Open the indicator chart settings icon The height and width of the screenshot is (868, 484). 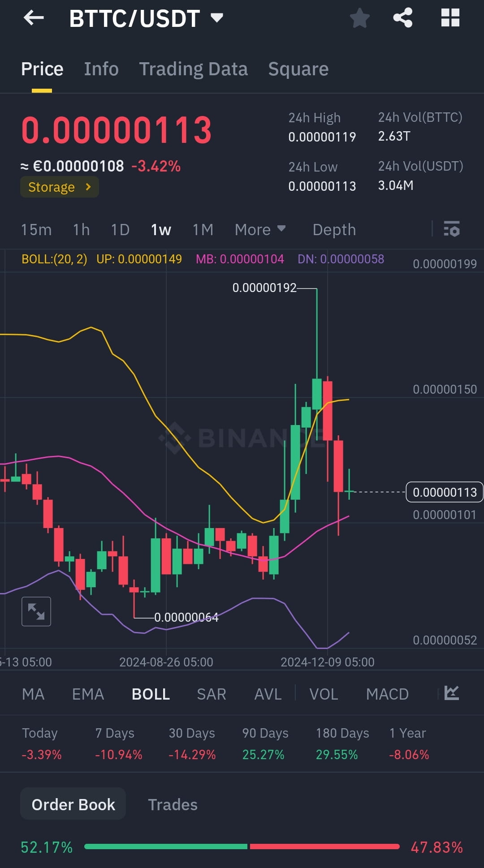[x=451, y=693]
